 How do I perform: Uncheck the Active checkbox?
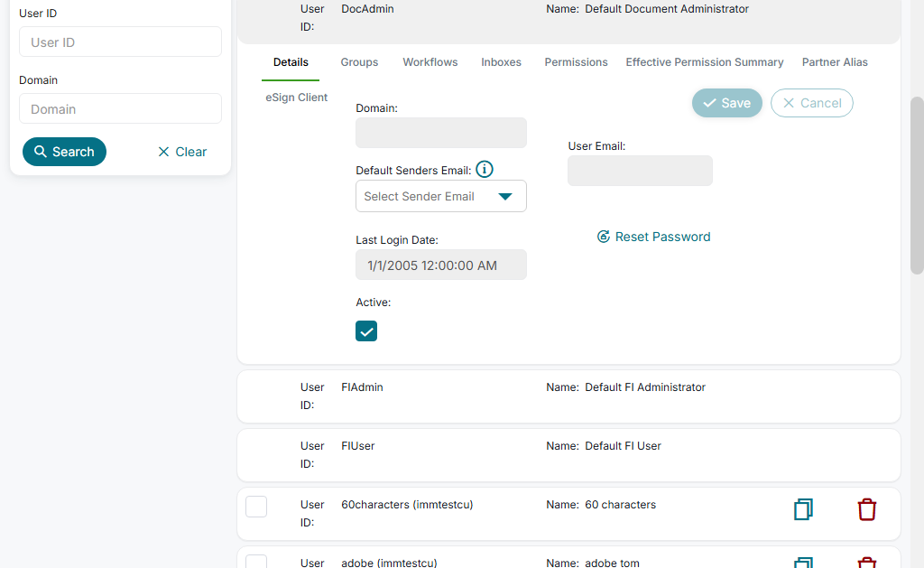tap(366, 331)
